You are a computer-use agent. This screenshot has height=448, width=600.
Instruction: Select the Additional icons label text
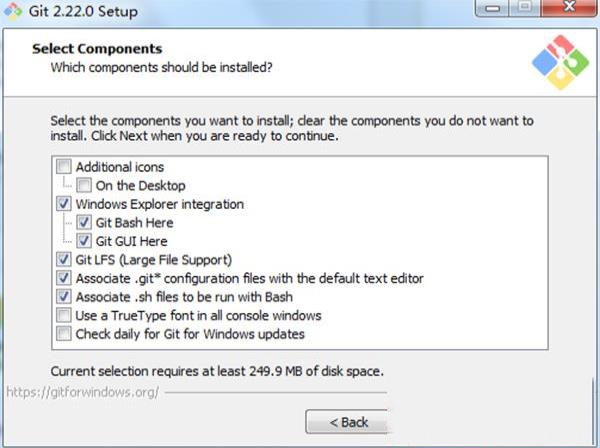[120, 167]
